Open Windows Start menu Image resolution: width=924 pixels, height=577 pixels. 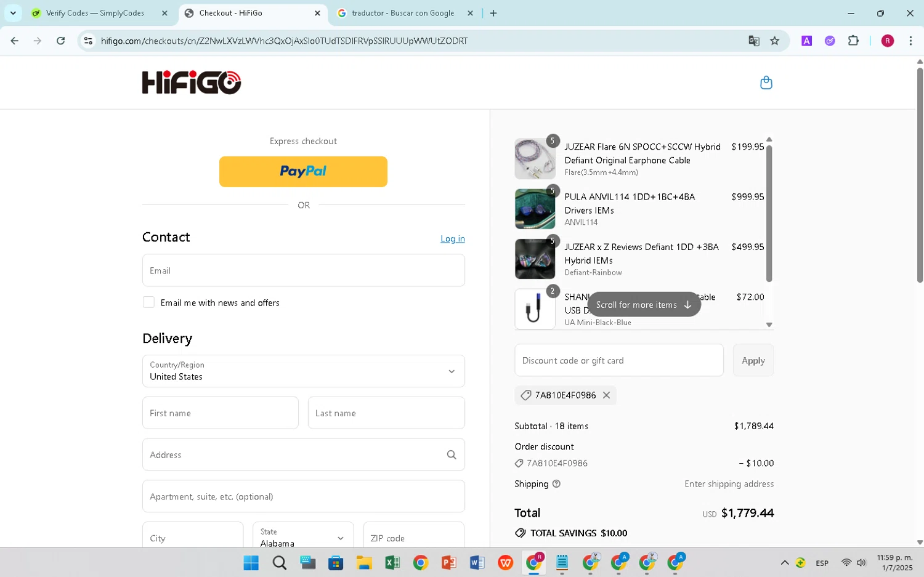tap(251, 563)
